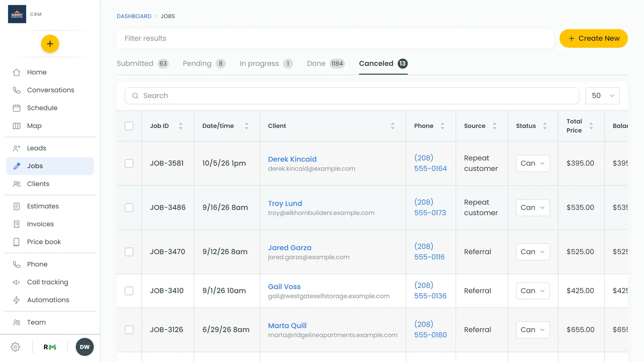Open status dropdown for Marta Quill's job

point(533,330)
